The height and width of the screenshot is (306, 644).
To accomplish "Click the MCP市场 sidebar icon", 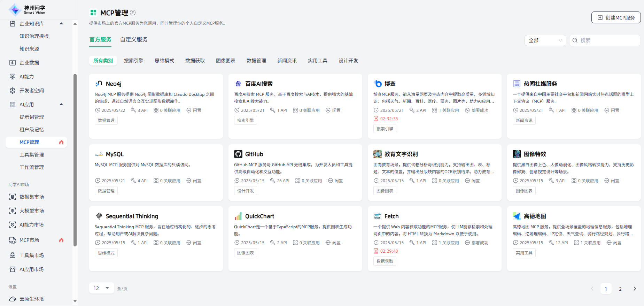I will pyautogui.click(x=13, y=240).
